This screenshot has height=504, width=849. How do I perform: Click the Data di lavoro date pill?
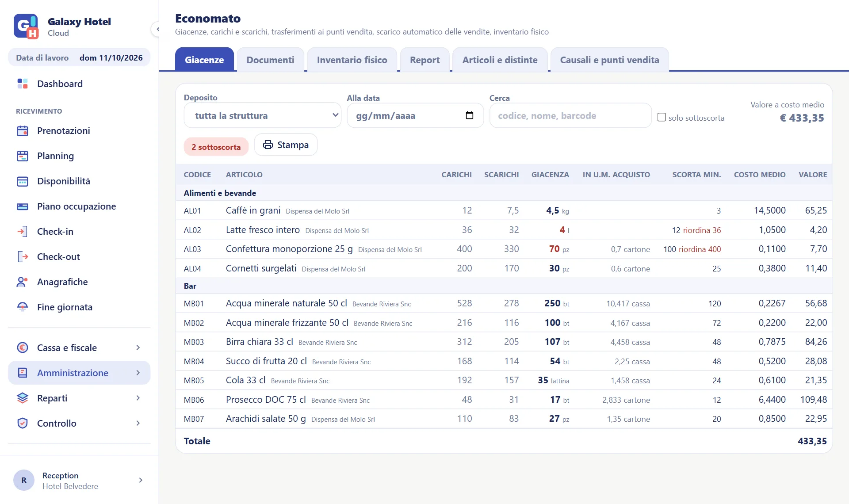tap(79, 57)
